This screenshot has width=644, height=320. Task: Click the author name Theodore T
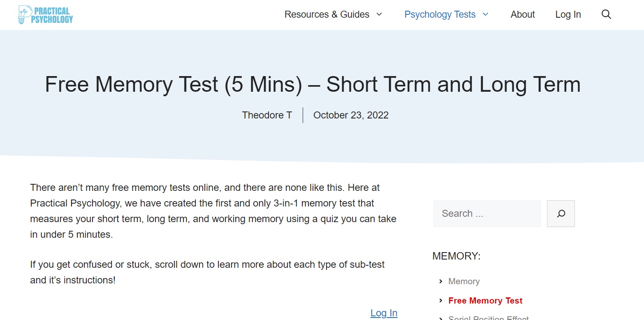267,115
